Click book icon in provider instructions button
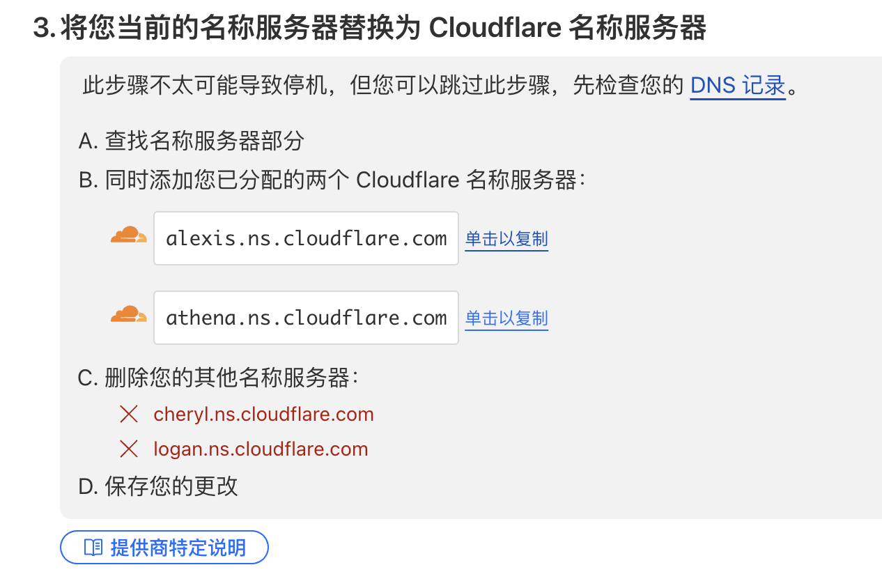Screen dimensions: 882x588 [93, 548]
